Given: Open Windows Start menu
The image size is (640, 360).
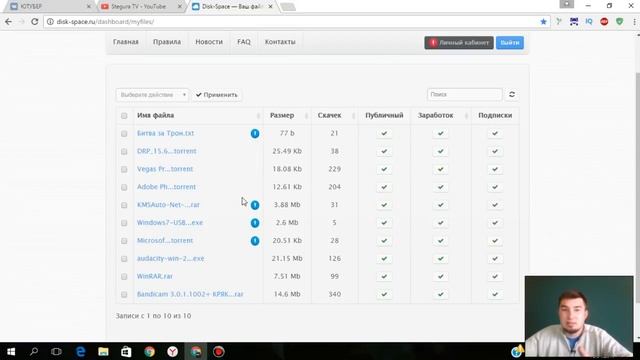Looking at the screenshot, I should (11, 351).
